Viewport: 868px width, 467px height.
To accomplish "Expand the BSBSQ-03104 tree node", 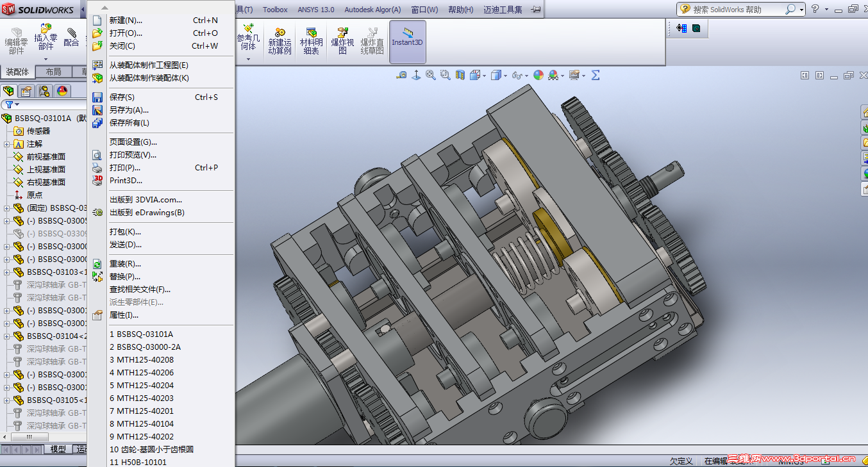I will [x=7, y=336].
